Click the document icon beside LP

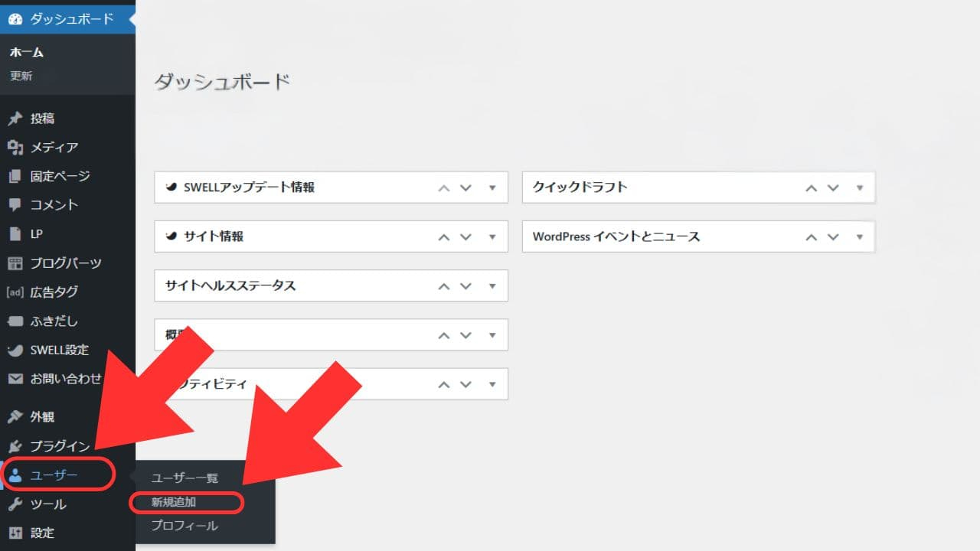(x=15, y=234)
